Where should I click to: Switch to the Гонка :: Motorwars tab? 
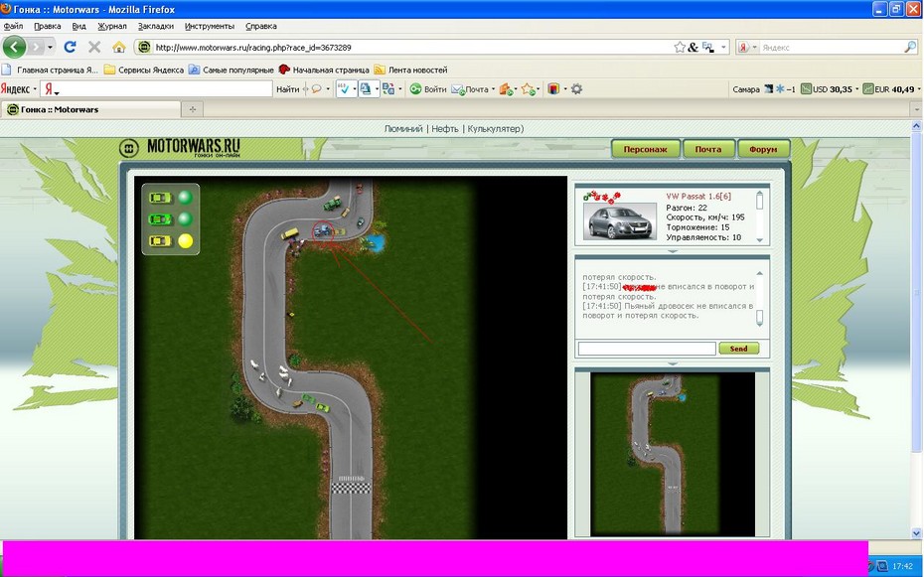(x=90, y=109)
